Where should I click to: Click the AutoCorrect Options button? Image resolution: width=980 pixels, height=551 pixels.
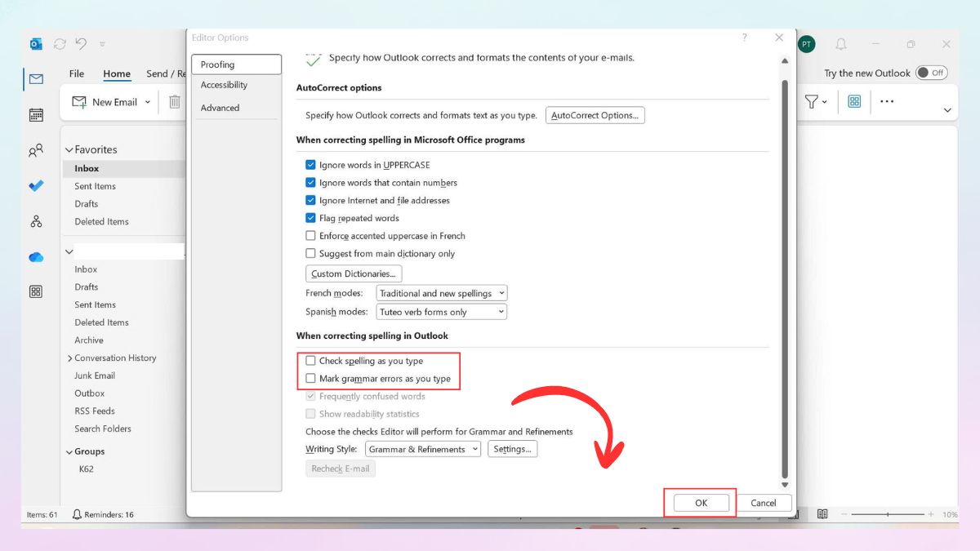tap(595, 115)
